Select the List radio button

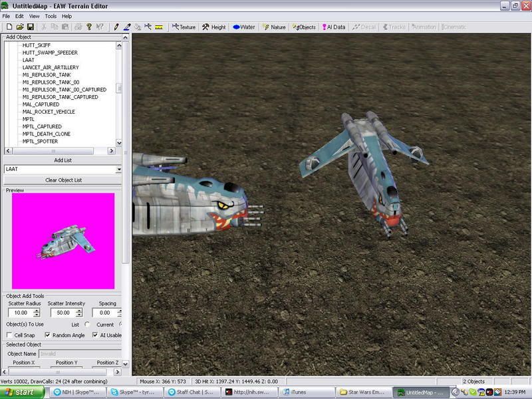coord(87,324)
